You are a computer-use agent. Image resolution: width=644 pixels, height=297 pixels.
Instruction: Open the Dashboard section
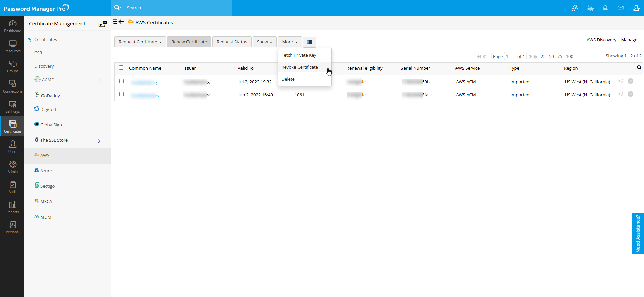click(x=12, y=26)
